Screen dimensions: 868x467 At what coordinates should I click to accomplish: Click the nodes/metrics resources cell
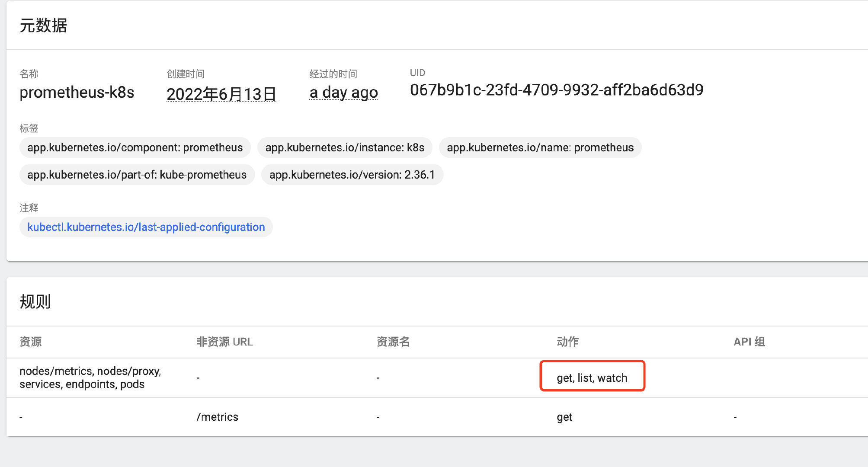click(90, 377)
